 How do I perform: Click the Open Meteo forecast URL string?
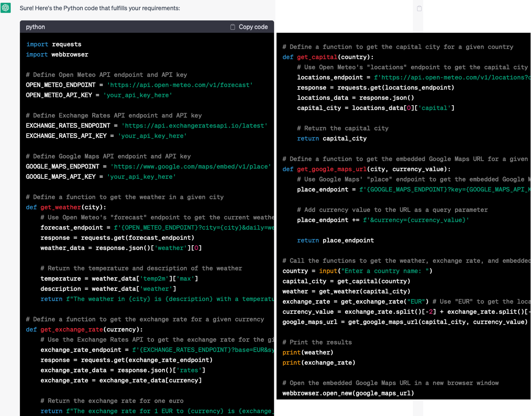180,85
